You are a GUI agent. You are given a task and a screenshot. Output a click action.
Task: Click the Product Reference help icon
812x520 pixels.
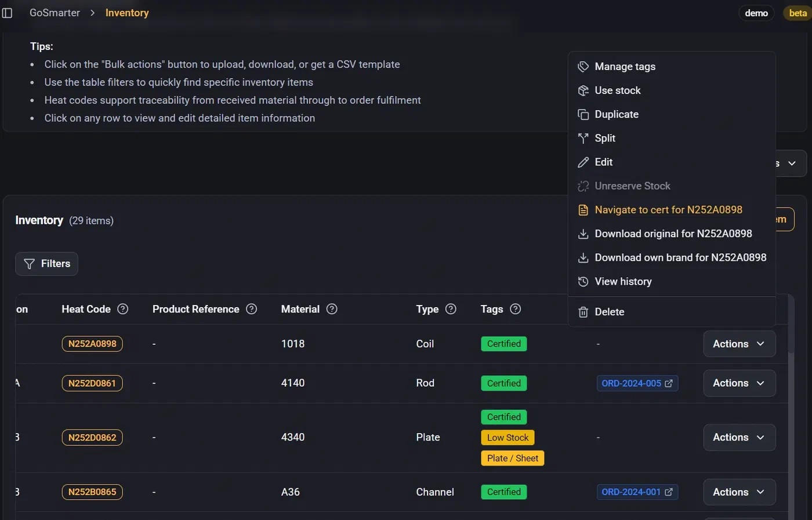(252, 309)
